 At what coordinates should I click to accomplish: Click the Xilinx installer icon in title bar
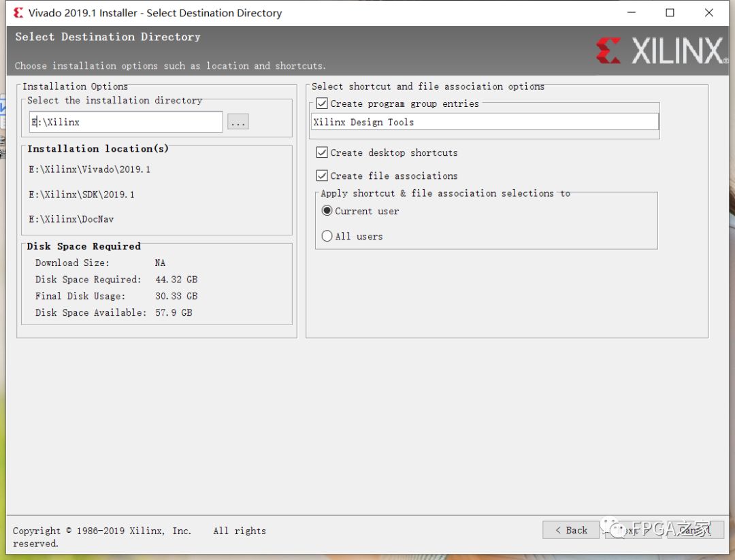click(x=18, y=13)
